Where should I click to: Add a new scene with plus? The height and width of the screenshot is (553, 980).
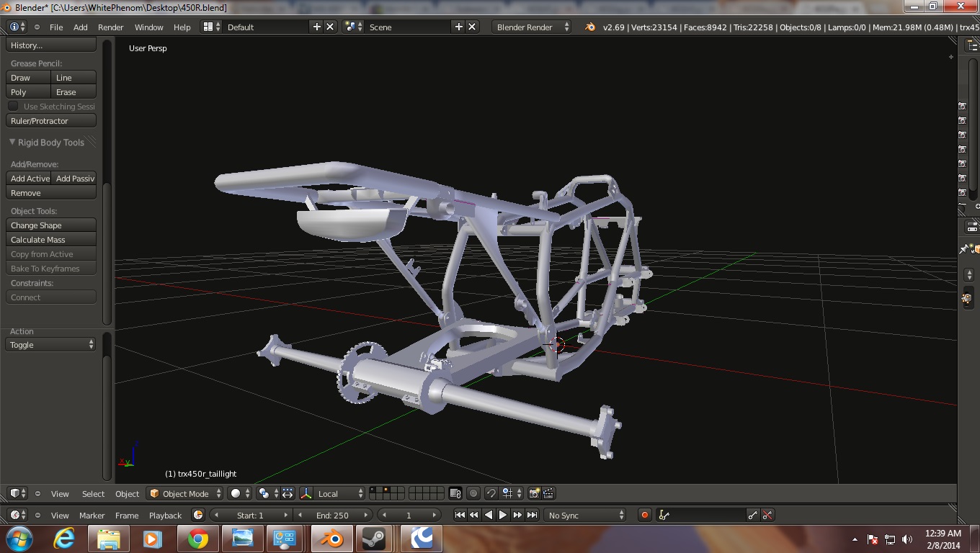[458, 27]
